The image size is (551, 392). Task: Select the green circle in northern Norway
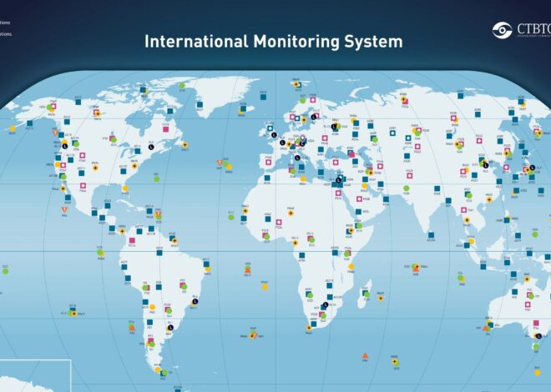point(302,100)
